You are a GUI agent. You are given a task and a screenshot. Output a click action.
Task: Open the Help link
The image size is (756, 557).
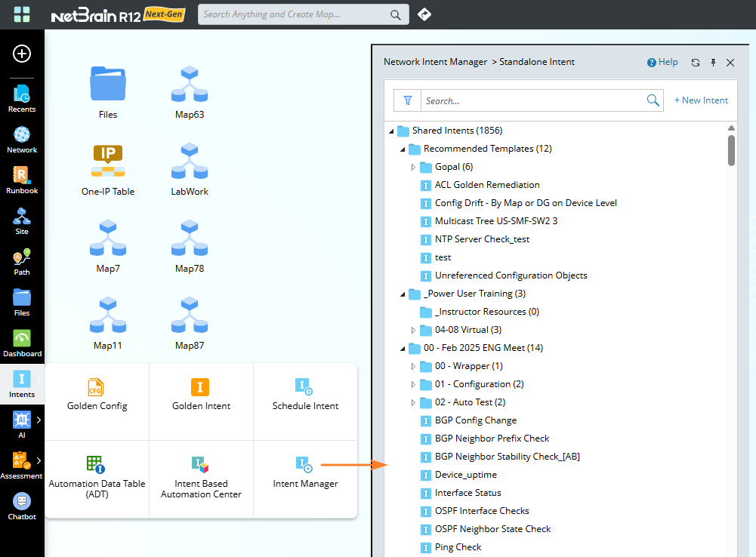click(662, 63)
